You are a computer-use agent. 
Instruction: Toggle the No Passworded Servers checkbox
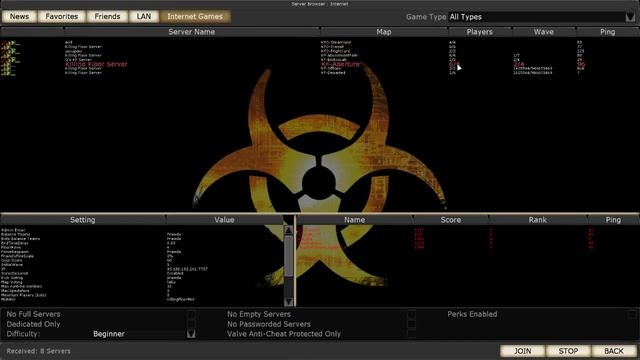(x=411, y=324)
